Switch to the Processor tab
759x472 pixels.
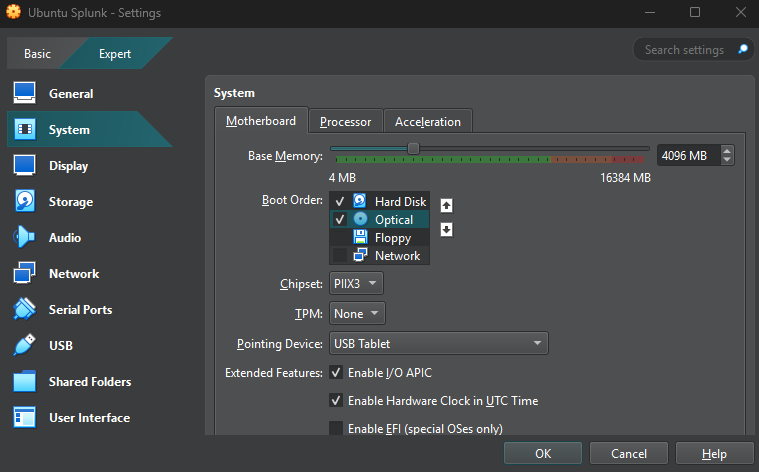[x=345, y=122]
